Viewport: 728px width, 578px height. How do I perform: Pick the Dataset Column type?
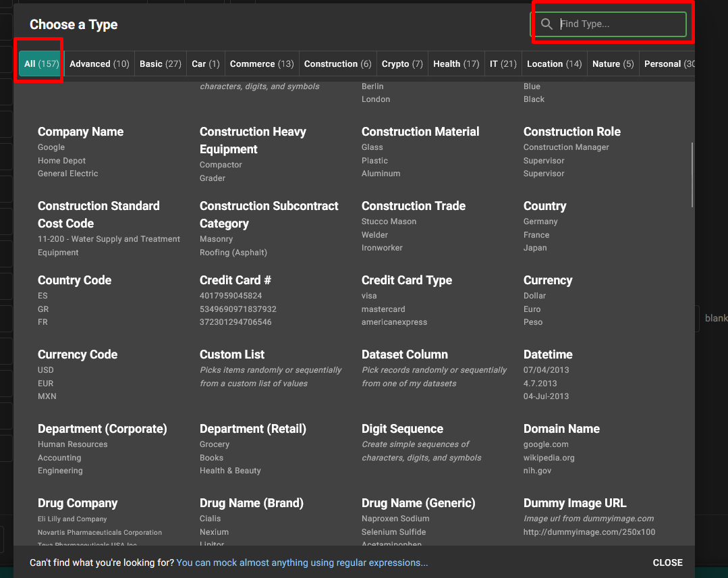[405, 355]
